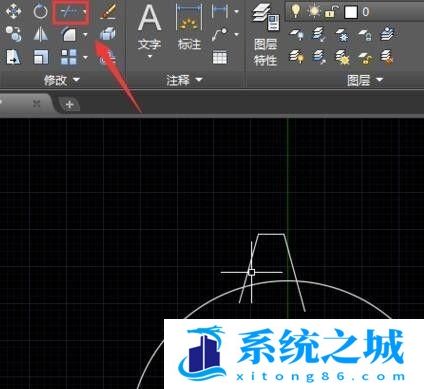Click the Layer Unisolate icon
Screen dimensions: 424x389
click(x=319, y=57)
